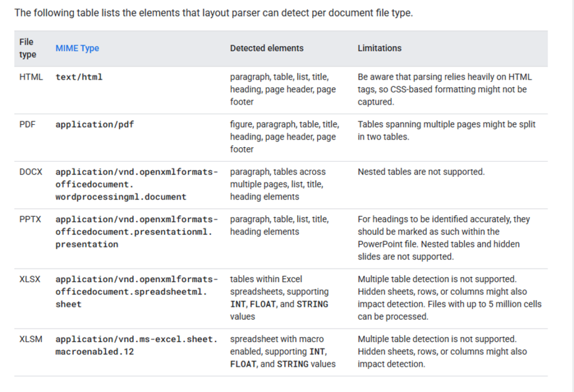Click the File type column header
This screenshot has height=392, width=574.
[27, 48]
